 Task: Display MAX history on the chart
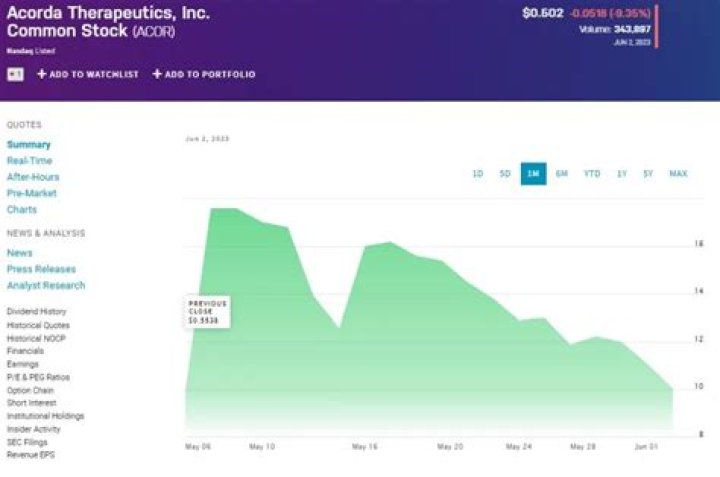pos(678,174)
